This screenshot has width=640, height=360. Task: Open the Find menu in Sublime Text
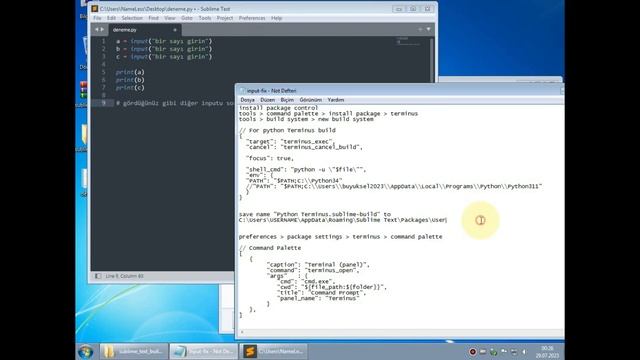click(153, 18)
